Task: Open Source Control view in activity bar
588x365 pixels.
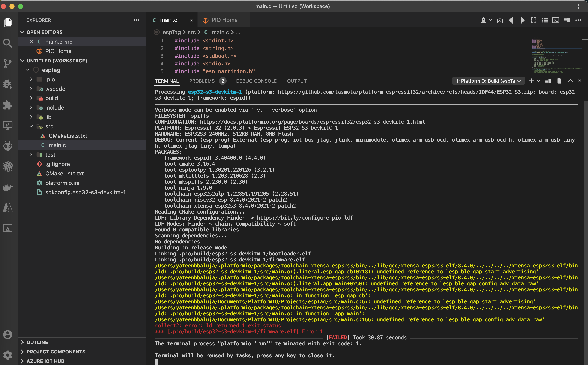Action: 8,64
